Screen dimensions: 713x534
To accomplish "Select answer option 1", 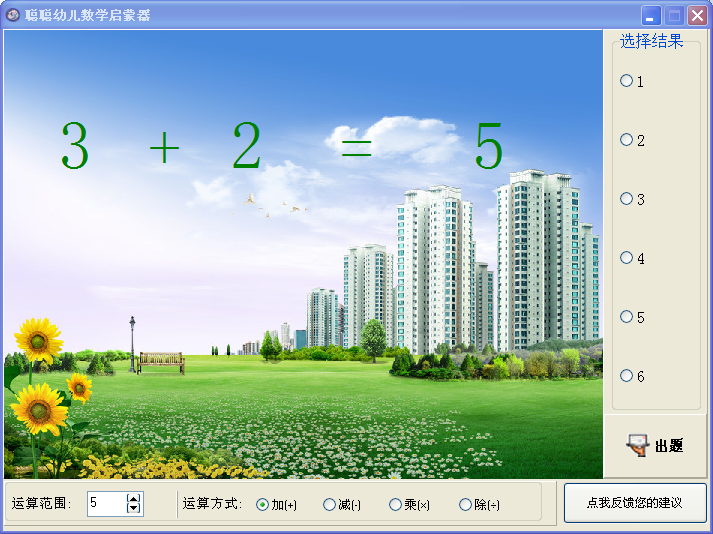I will click(632, 81).
